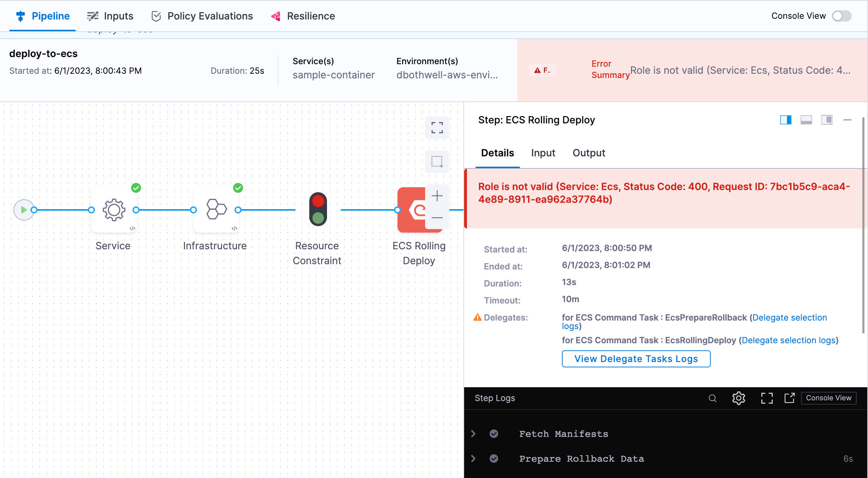The height and width of the screenshot is (478, 868).
Task: Search within Step Logs
Action: click(x=712, y=398)
